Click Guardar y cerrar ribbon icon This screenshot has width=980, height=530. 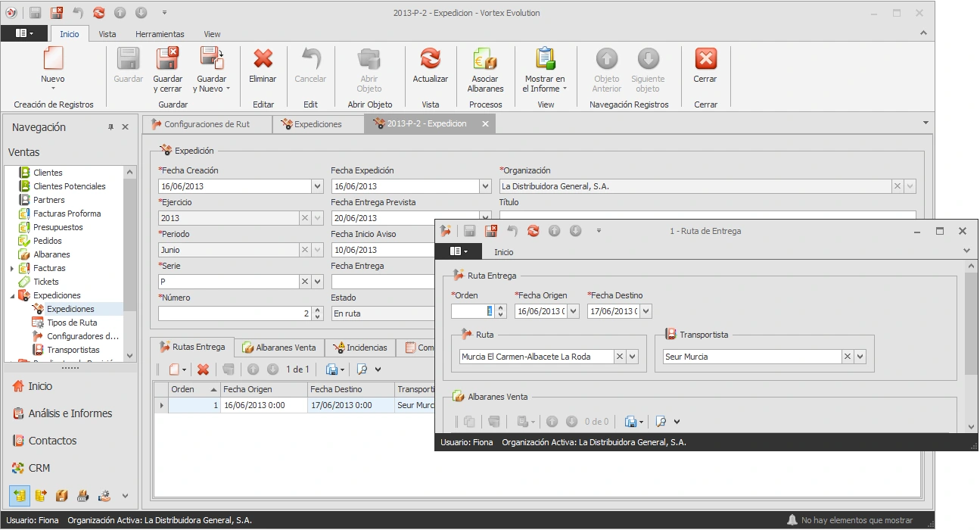167,59
